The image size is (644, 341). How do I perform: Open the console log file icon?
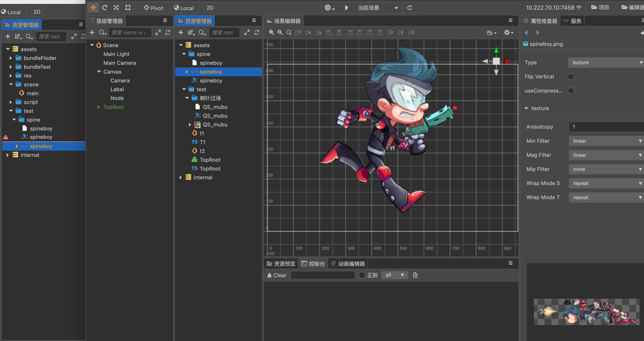(415, 275)
